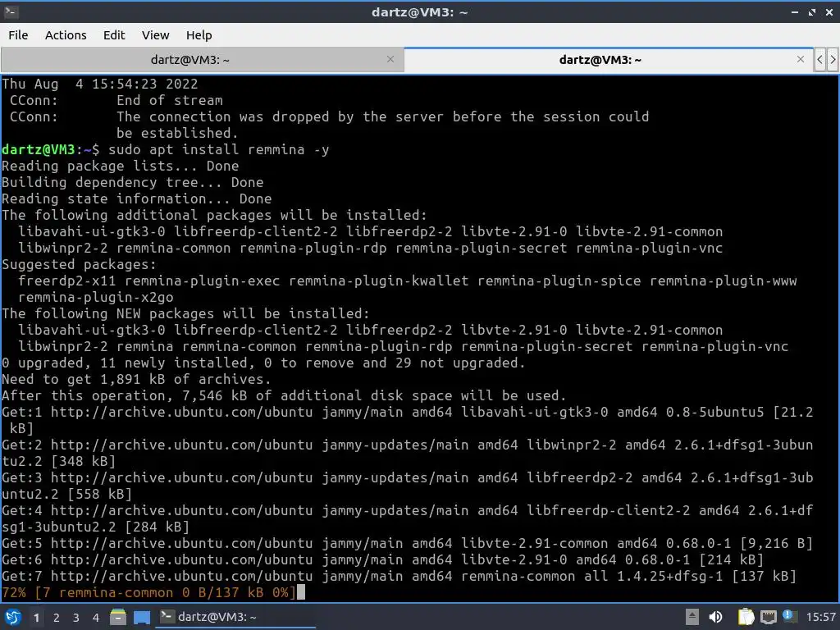
Task: Open the network connection tray icon
Action: click(x=768, y=617)
